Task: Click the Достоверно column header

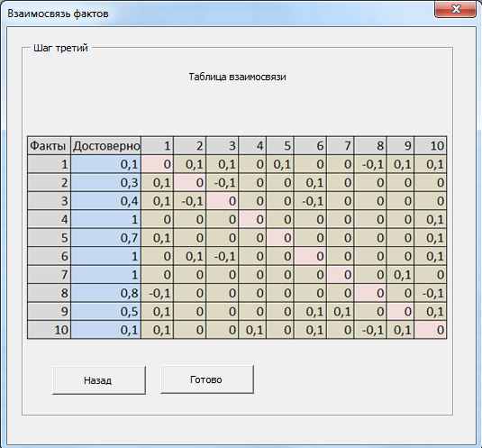Action: (x=105, y=146)
